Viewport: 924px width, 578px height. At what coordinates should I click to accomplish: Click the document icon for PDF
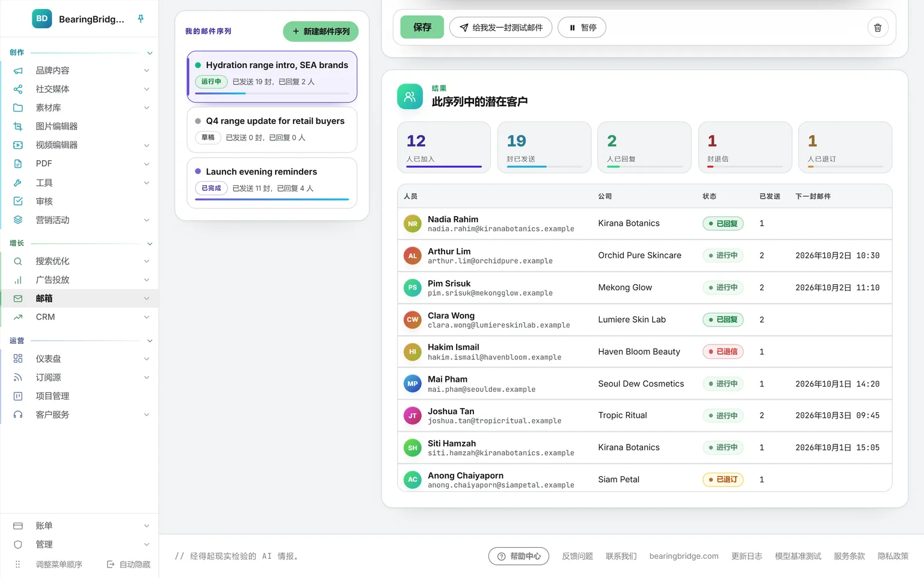[18, 164]
